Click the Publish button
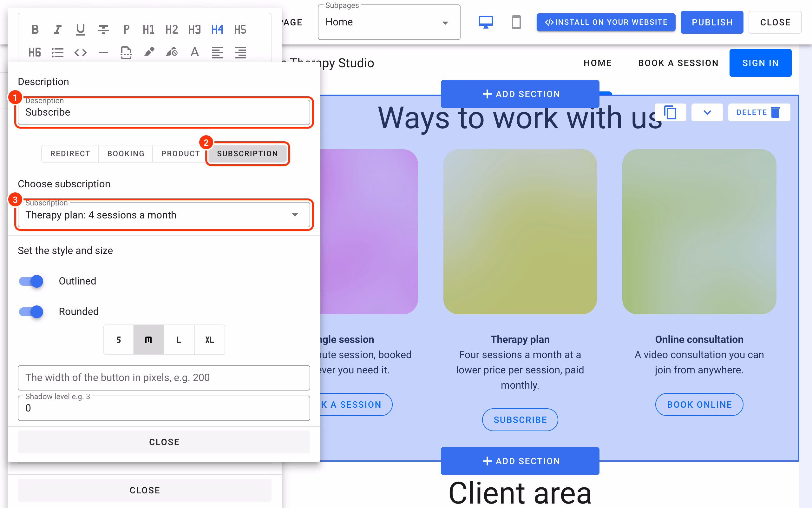 coord(712,22)
